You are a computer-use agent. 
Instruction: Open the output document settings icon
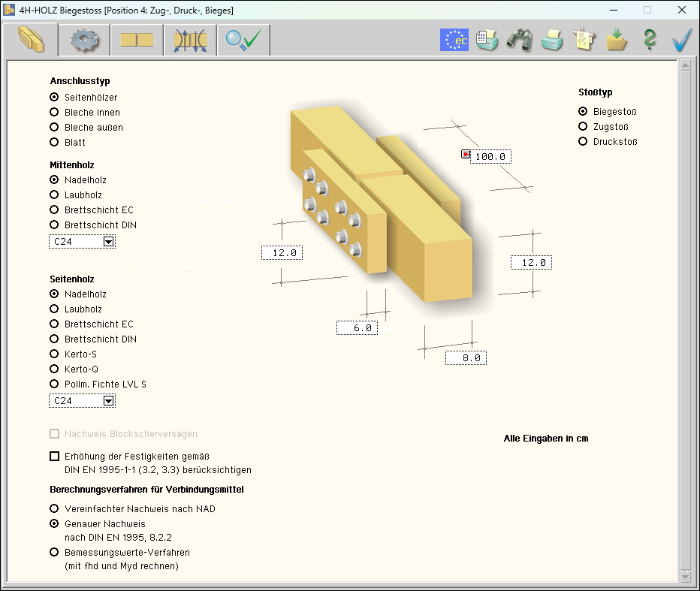487,40
